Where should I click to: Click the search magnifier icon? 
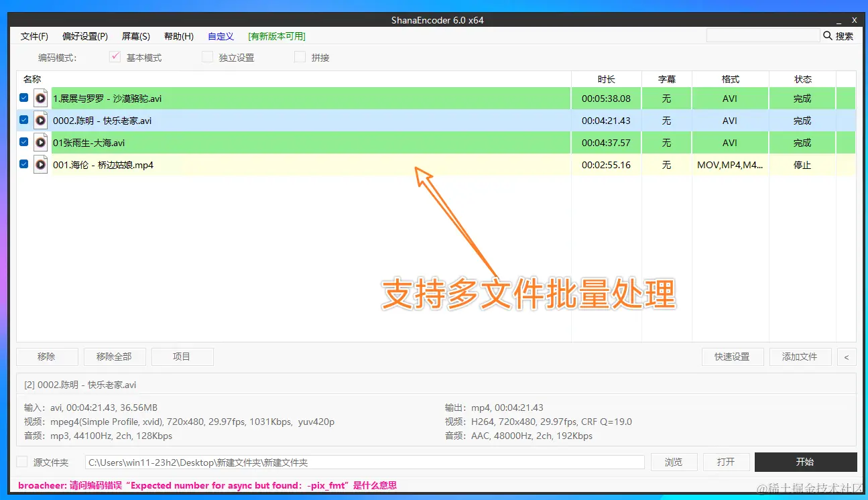[827, 36]
